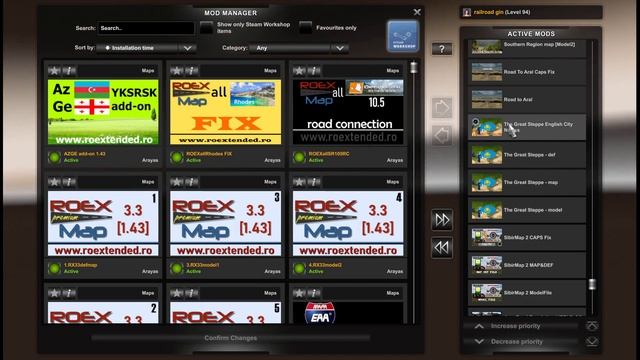
Task: Toggle favourite star on 1.RX33defmap card
Action: [54, 182]
